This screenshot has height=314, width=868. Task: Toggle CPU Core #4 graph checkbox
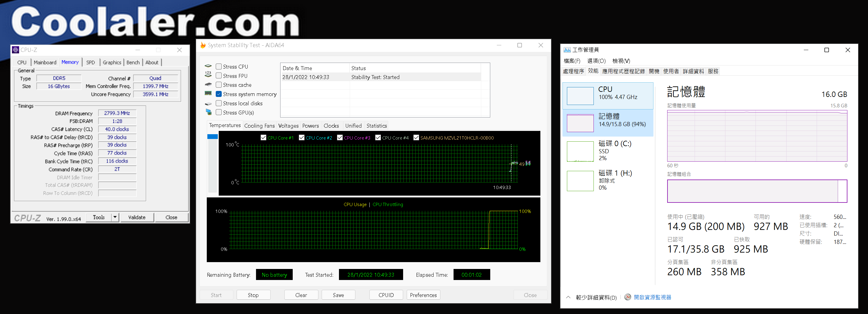(378, 137)
